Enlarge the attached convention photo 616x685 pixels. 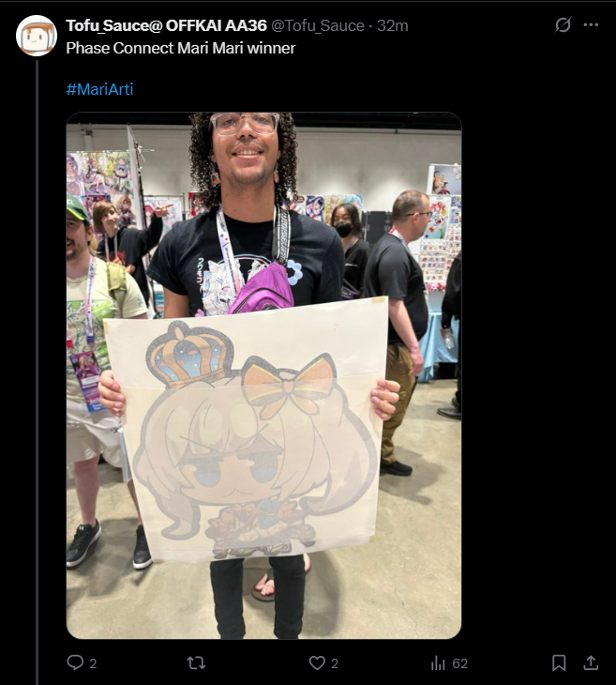[263, 375]
